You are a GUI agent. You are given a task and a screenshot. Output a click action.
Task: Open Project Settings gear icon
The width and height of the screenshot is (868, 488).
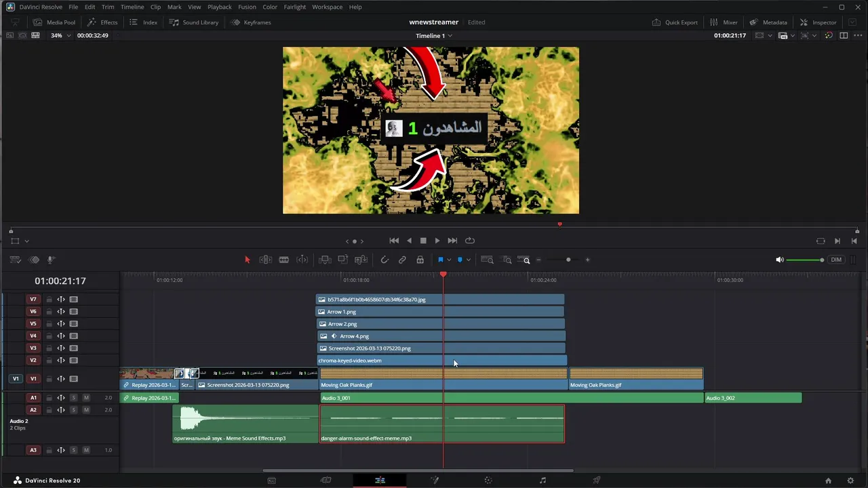[x=850, y=481]
